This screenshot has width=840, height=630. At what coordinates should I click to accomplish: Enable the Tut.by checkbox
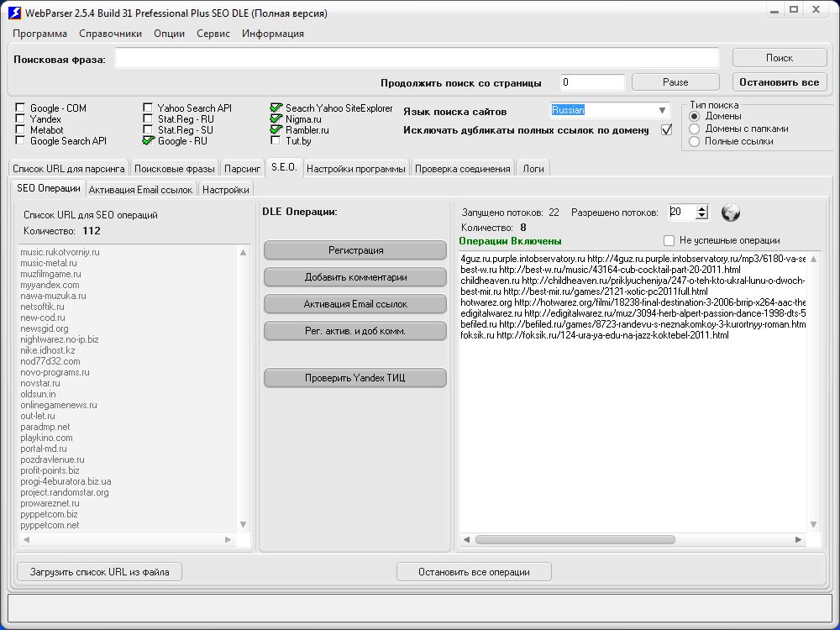276,140
